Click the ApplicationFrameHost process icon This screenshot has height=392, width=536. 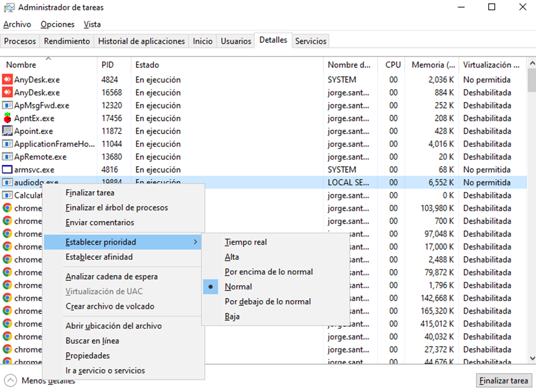[7, 144]
